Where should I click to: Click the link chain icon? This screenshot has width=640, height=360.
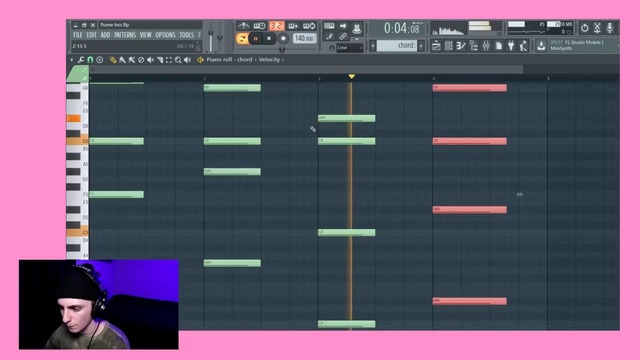343,37
